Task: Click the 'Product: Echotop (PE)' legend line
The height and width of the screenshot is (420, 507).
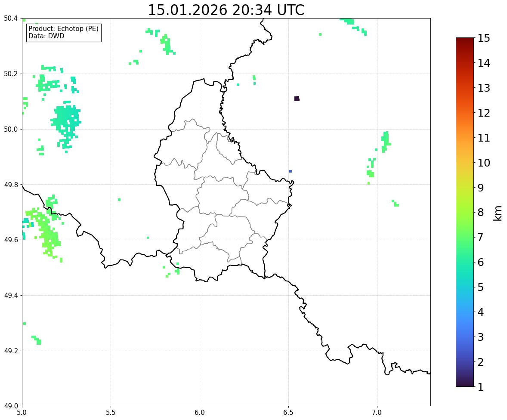Action: point(63,29)
